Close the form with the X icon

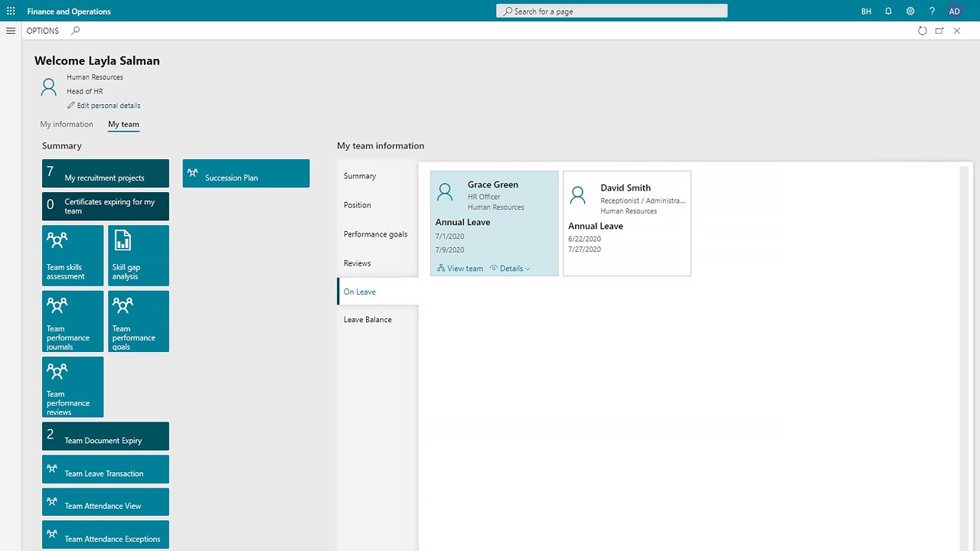click(x=957, y=31)
